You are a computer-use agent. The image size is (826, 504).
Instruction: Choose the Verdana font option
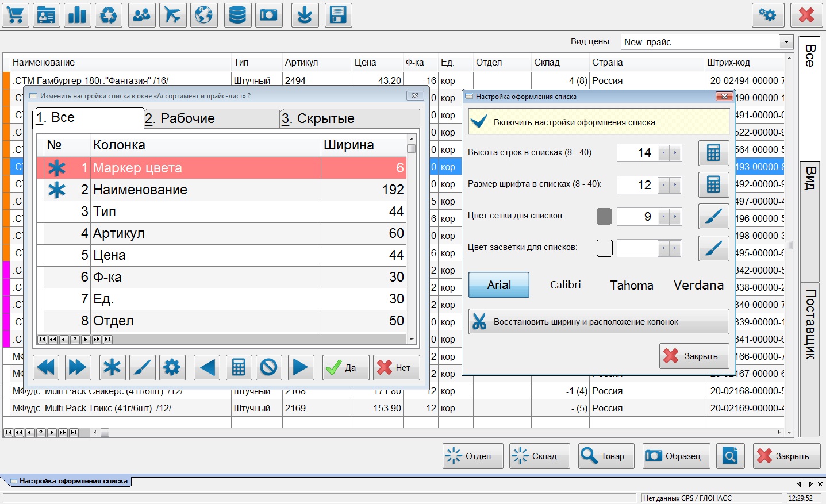698,285
